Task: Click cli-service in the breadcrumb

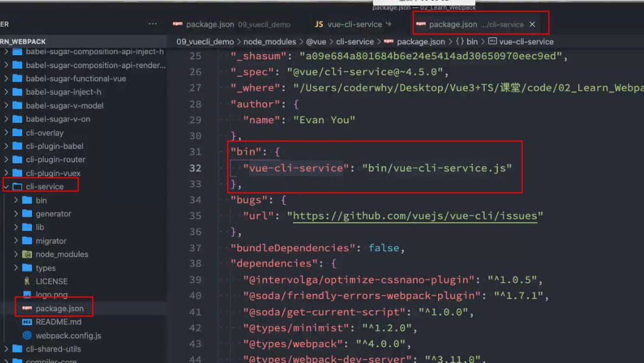Action: [355, 41]
